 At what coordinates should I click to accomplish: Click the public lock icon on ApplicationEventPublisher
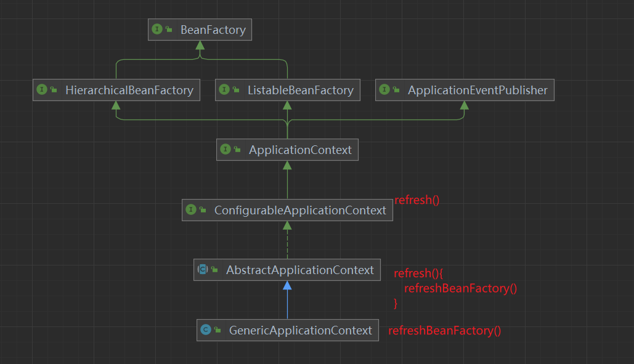click(396, 90)
